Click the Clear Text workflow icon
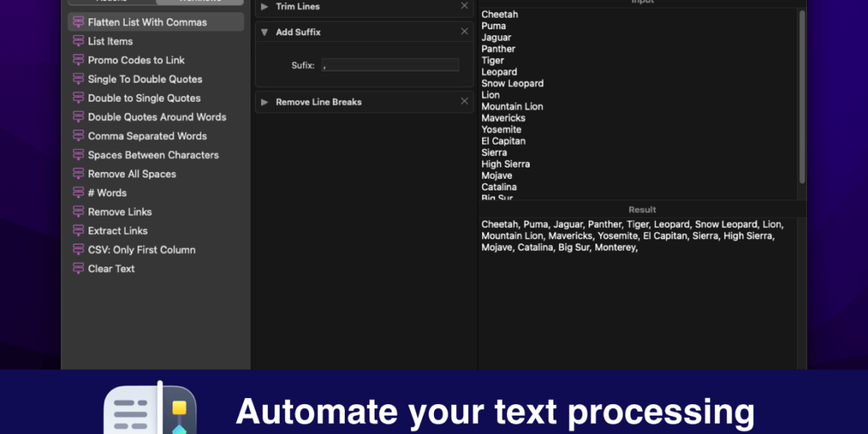Screen dimensions: 868x434 [x=78, y=269]
